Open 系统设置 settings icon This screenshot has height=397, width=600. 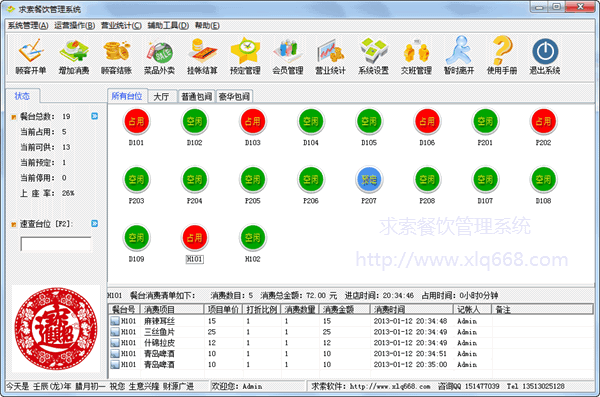[x=373, y=56]
